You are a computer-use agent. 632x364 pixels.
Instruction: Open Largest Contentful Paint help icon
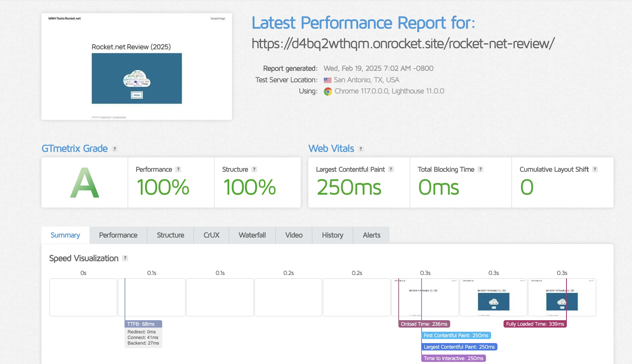pyautogui.click(x=391, y=169)
